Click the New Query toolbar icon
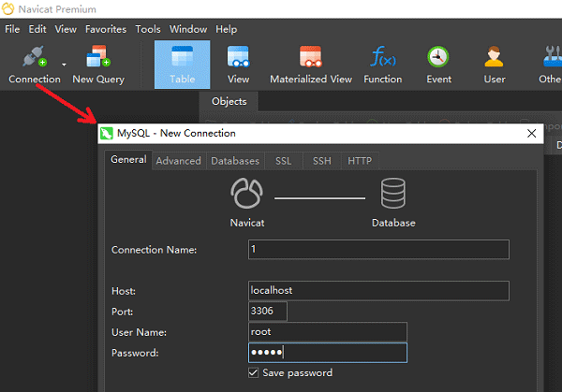This screenshot has height=392, width=562. [98, 56]
